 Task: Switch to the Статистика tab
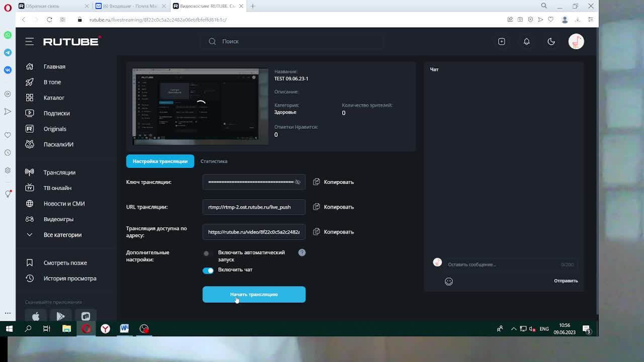214,161
